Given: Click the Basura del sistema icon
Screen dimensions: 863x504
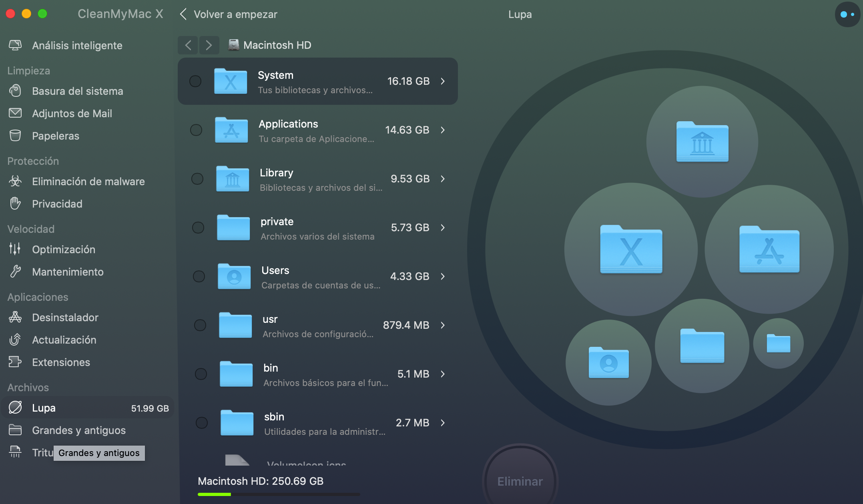Looking at the screenshot, I should click(15, 91).
